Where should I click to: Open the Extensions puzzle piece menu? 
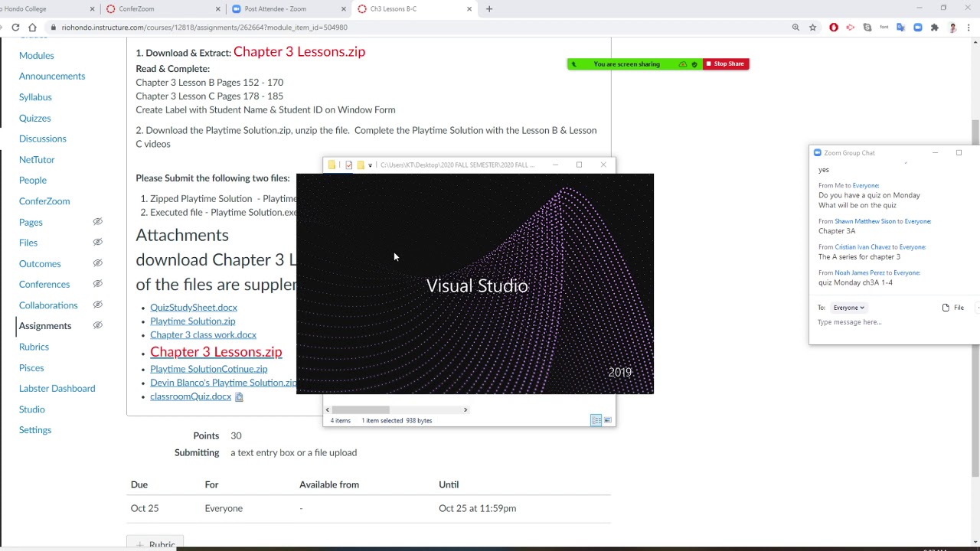(934, 28)
